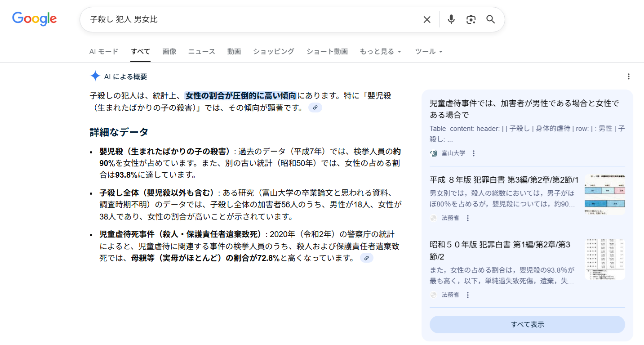Click the 男女別では、殺人の総数 snippet text
Viewport: 644px width, 345px height.
coord(502,199)
